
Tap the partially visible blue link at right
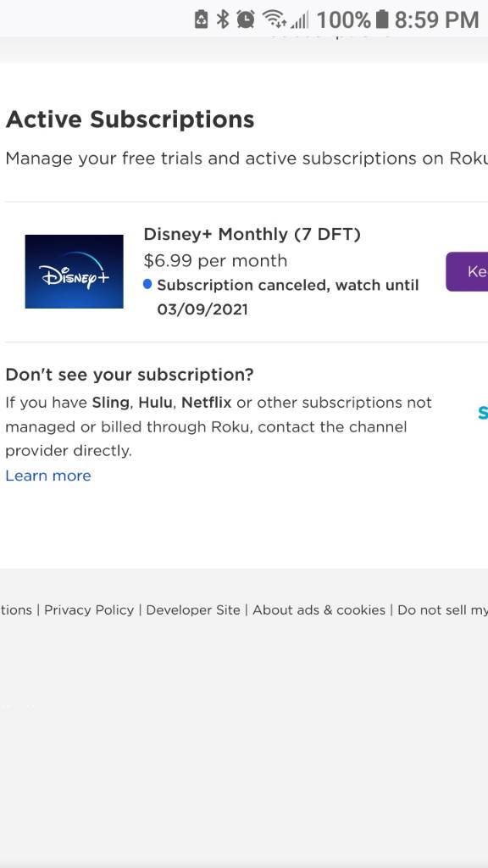(482, 413)
